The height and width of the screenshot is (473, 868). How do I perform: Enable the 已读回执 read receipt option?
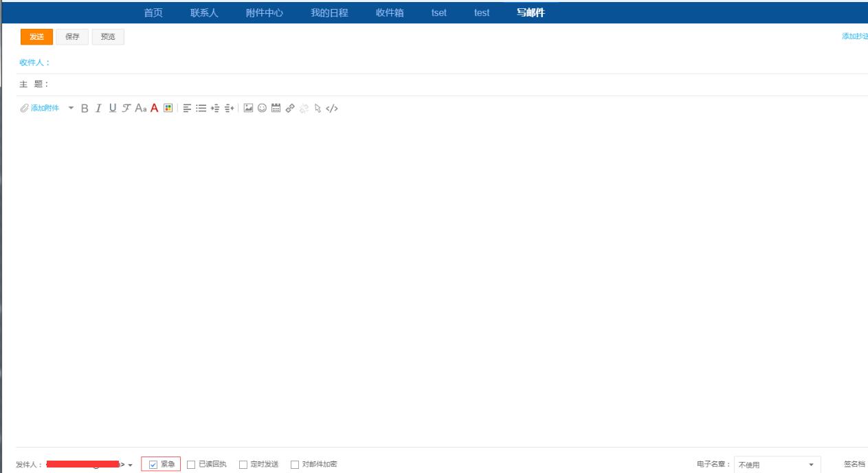[x=192, y=465]
